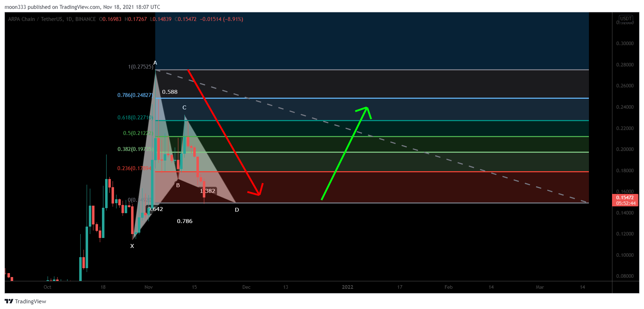Click the 13 date label on time axis
The width and height of the screenshot is (644, 309).
click(x=286, y=287)
